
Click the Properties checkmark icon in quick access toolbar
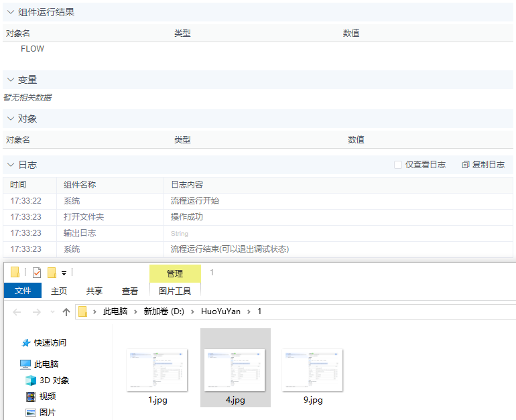(37, 273)
